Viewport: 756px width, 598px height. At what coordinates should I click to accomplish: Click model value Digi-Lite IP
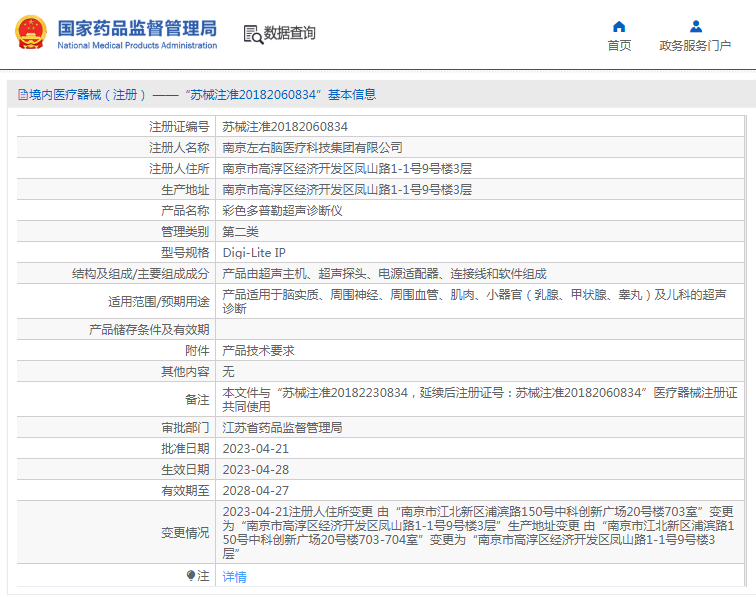point(254,253)
